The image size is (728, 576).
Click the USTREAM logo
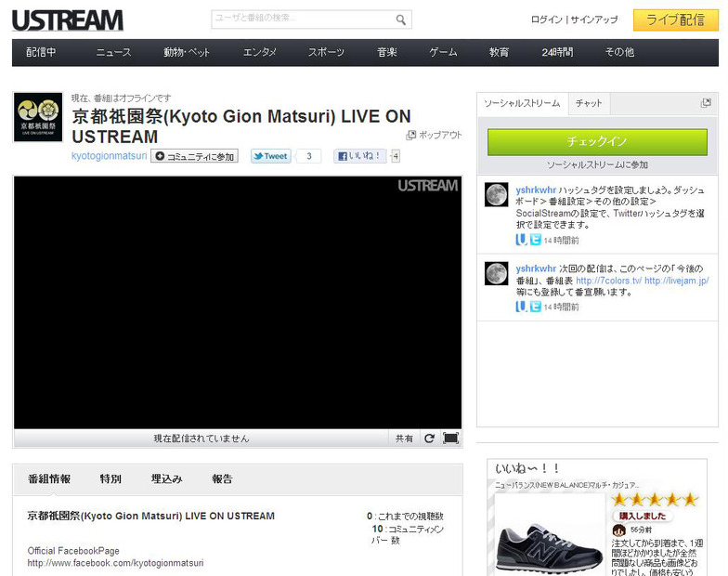click(68, 20)
